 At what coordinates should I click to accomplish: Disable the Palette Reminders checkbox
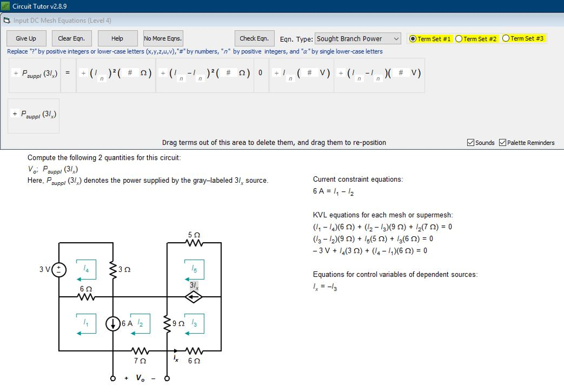[x=502, y=143]
